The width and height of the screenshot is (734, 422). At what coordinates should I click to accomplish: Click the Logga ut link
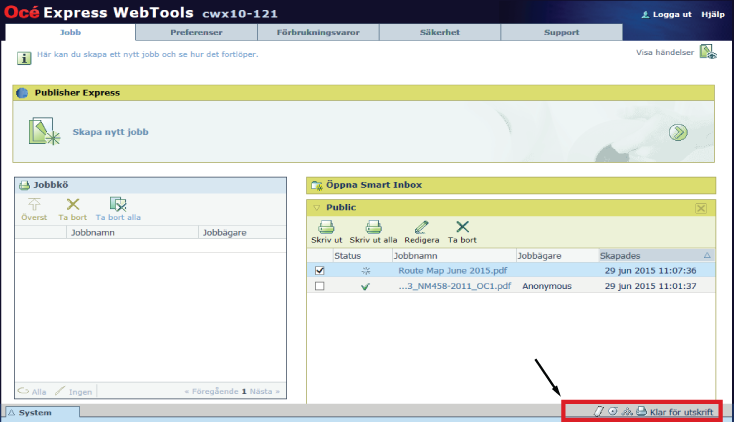coord(667,15)
